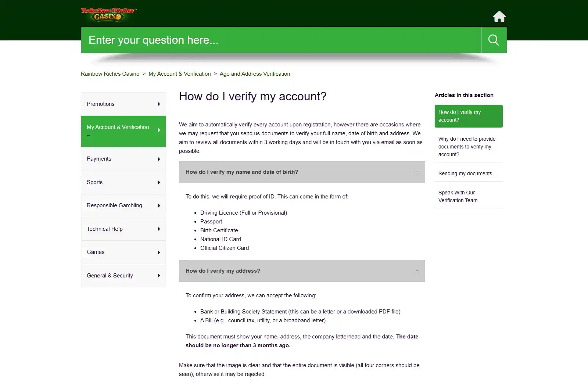Click the magnifier search button
Viewport: 588px width, 391px height.
[494, 40]
